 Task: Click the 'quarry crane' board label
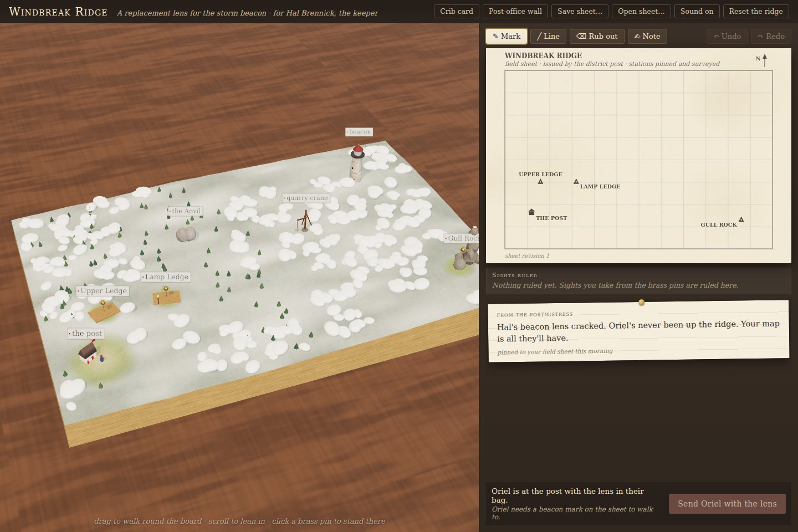tap(306, 198)
